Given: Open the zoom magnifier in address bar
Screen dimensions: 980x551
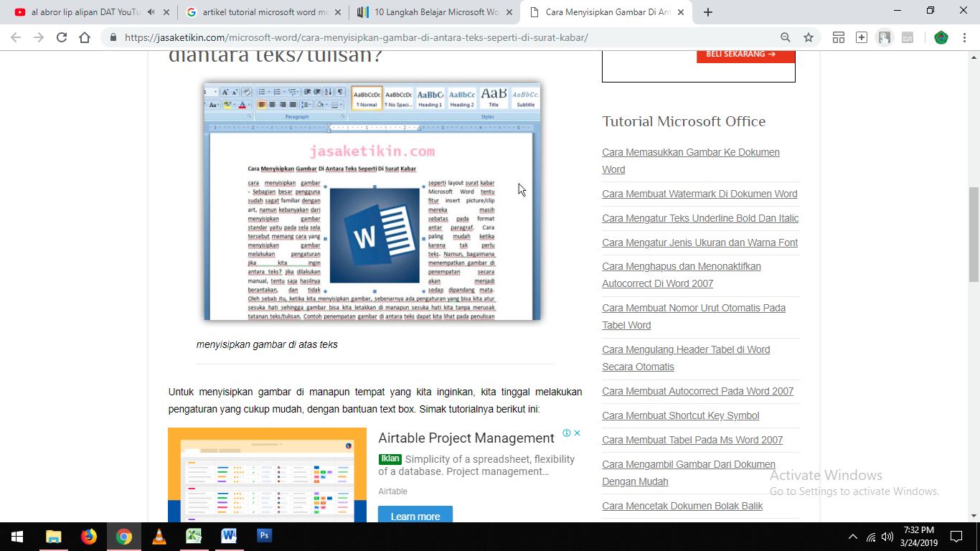Looking at the screenshot, I should 786,37.
